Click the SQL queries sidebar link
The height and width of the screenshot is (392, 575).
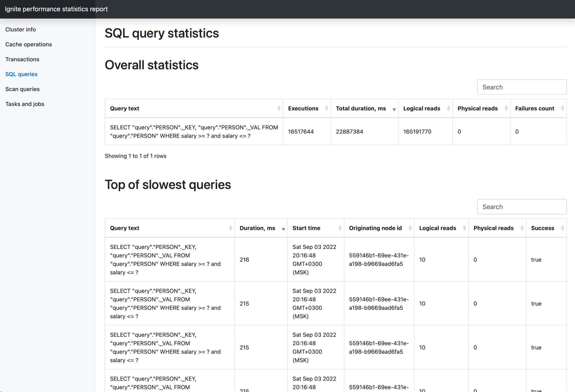coord(21,74)
